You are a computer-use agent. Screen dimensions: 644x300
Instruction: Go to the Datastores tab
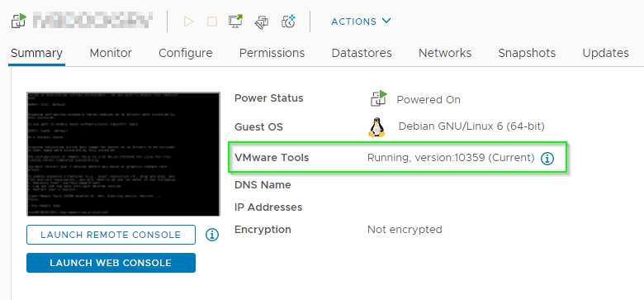(362, 53)
